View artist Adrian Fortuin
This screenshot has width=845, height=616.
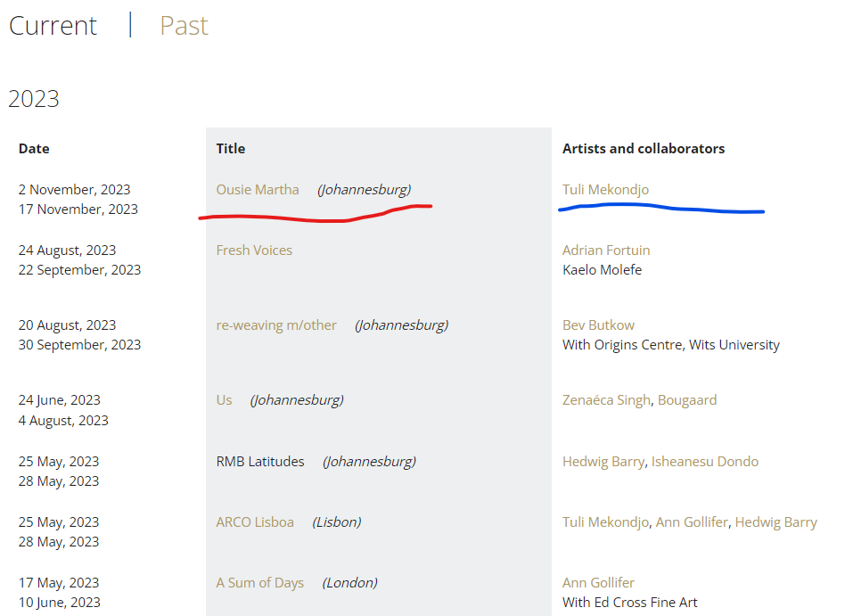[606, 251]
